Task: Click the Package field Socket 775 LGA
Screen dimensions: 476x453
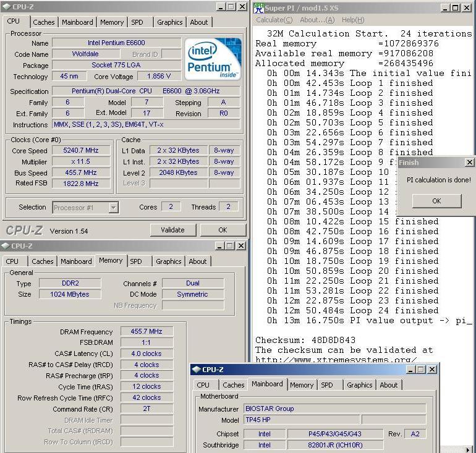Action: 117,65
